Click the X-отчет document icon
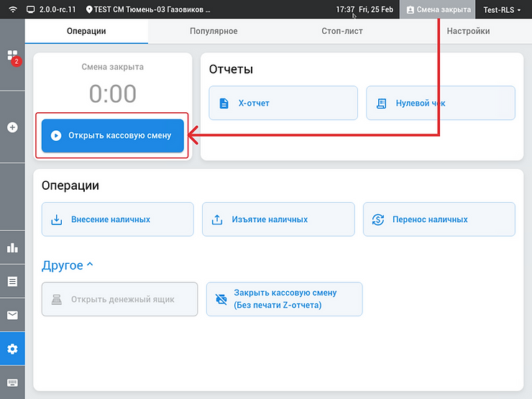The width and height of the screenshot is (532, 399). click(x=224, y=103)
